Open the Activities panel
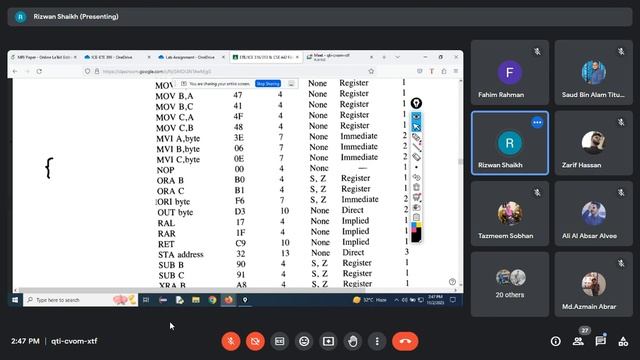 point(623,341)
